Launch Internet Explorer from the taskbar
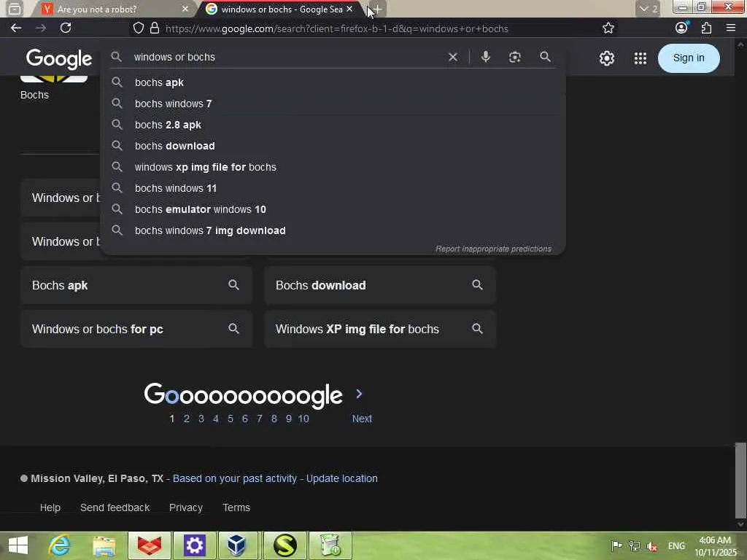The image size is (747, 560). click(x=60, y=545)
